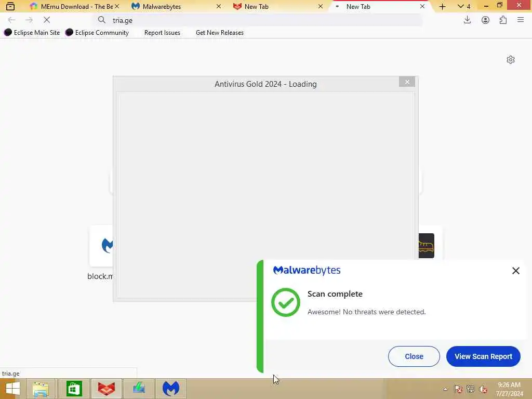Open Action Center flag tray icon
This screenshot has width=532, height=399.
(458, 389)
